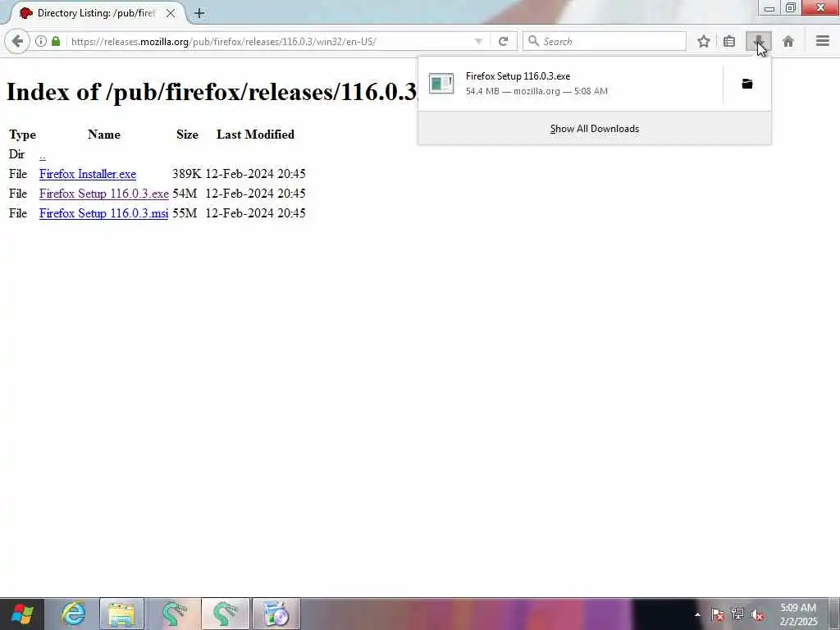Click the Type column header
Image resolution: width=840 pixels, height=630 pixels.
[22, 135]
